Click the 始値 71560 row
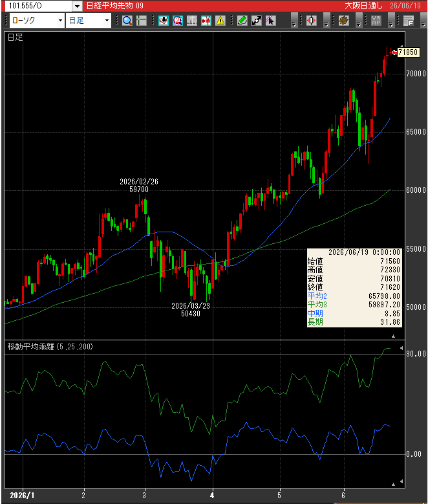 354,261
